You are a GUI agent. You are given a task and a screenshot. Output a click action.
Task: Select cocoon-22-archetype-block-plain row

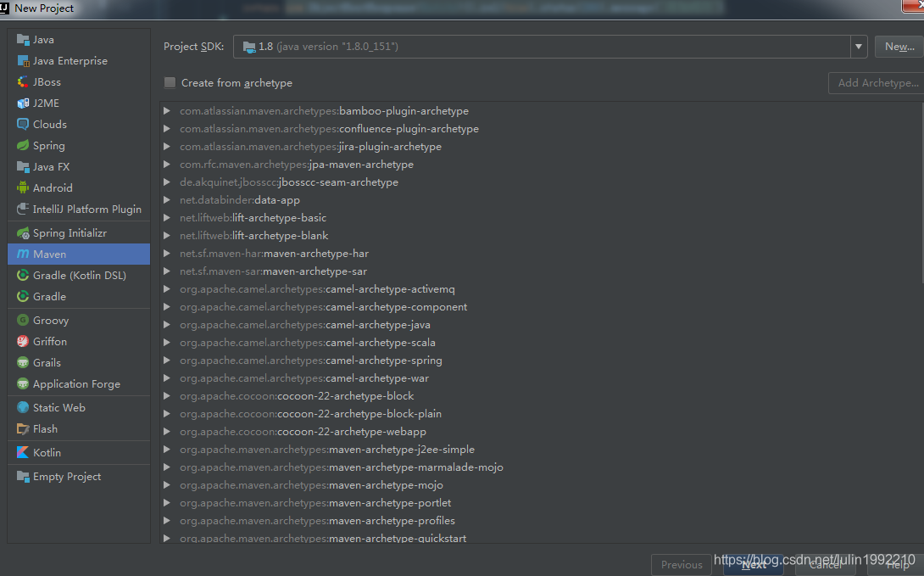point(541,413)
